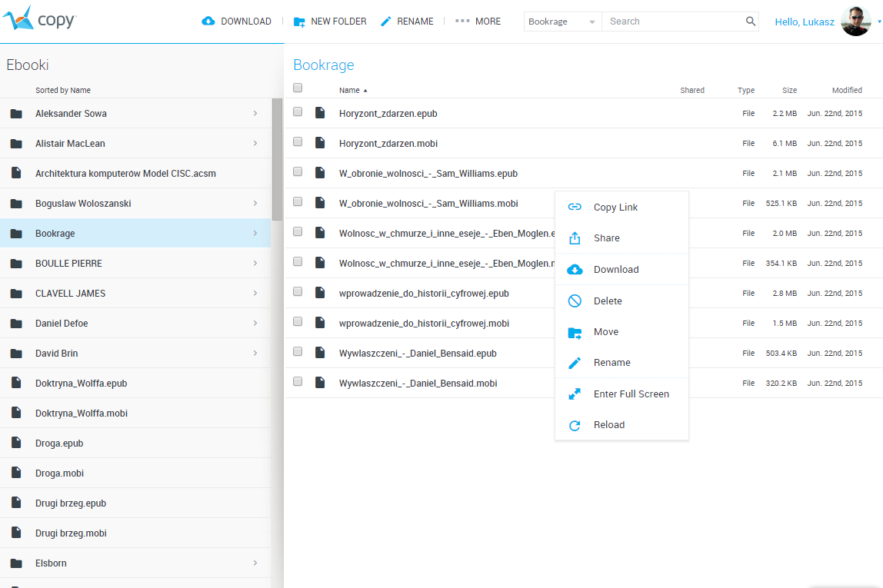This screenshot has height=588, width=883.
Task: Check the box for Horyzont_zdarzen.epub
Action: coord(298,112)
